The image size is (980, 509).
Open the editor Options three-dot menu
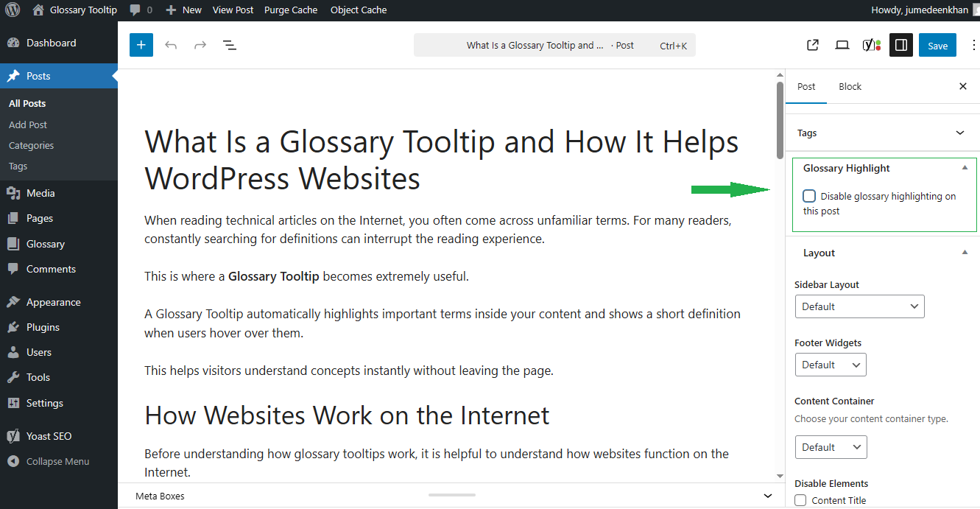click(x=973, y=45)
